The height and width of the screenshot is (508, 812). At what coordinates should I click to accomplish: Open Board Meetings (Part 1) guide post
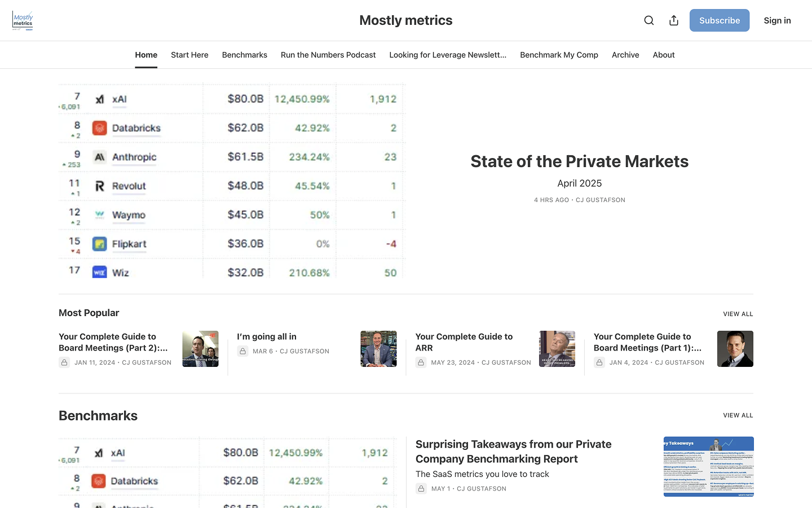coord(648,342)
